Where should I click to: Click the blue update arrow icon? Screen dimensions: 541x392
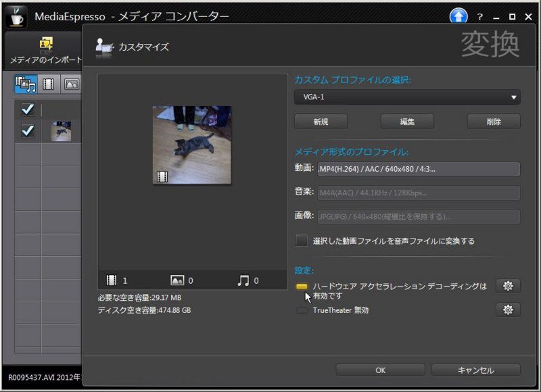[458, 16]
